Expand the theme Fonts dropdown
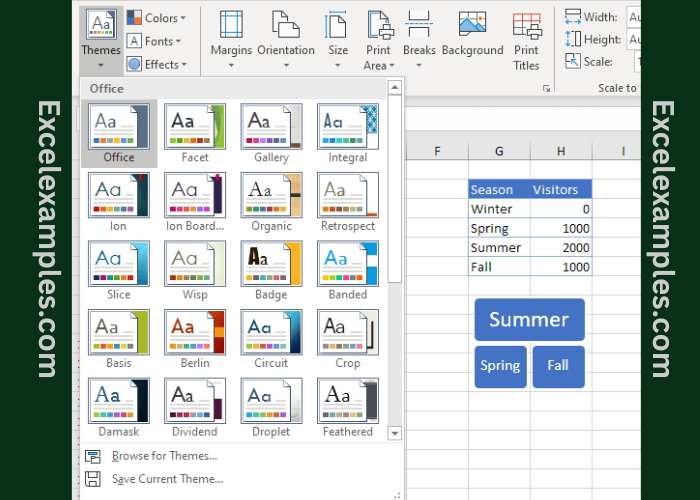This screenshot has height=500, width=700. click(x=155, y=41)
